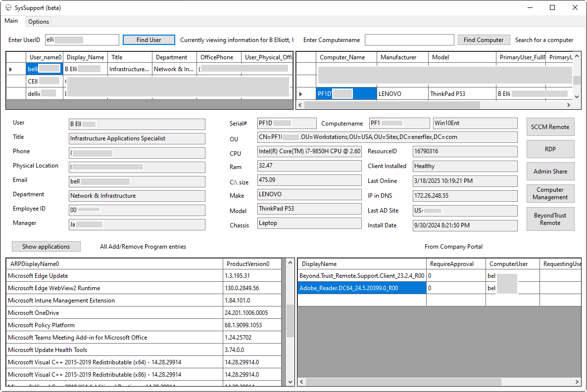Screen dimensions: 587x392
Task: Start BeyondTrust Remote session
Action: 550,219
